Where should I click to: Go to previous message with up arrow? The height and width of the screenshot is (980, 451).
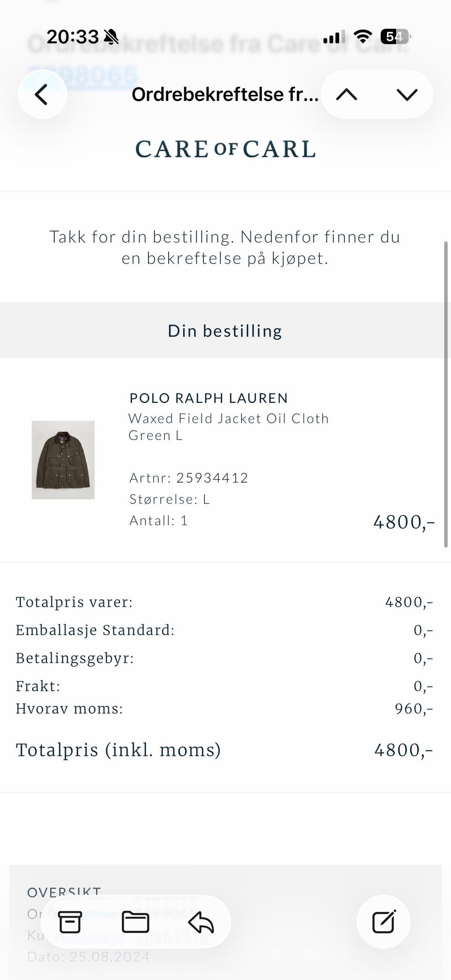[x=347, y=94]
